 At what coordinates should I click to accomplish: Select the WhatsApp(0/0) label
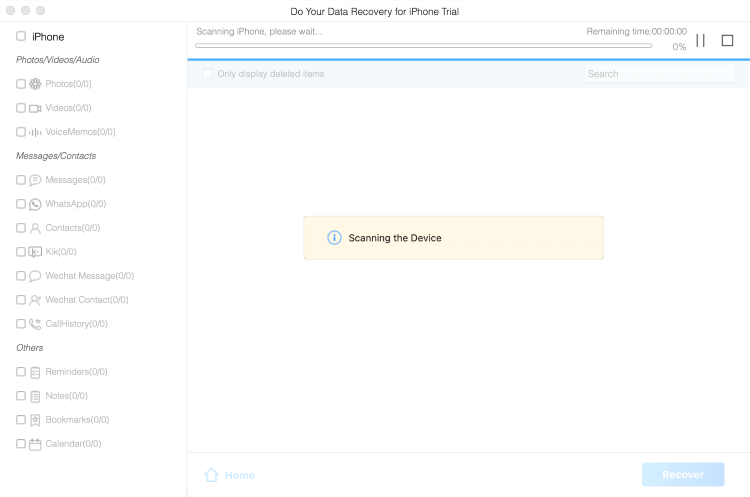[x=76, y=204]
